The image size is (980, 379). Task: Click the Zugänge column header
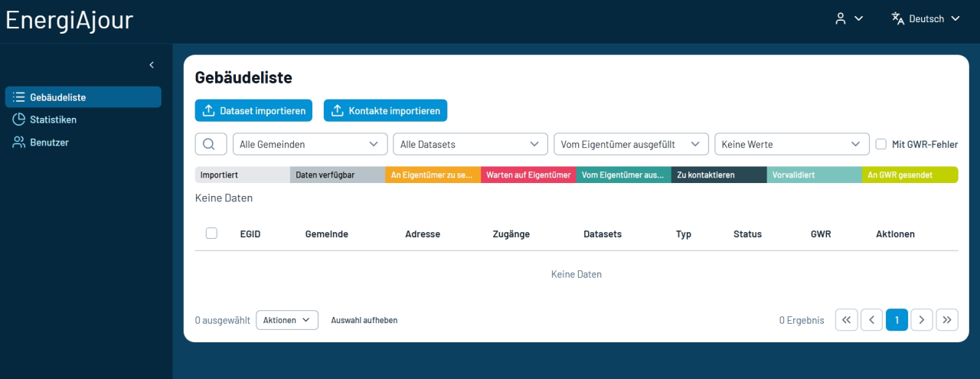[511, 234]
